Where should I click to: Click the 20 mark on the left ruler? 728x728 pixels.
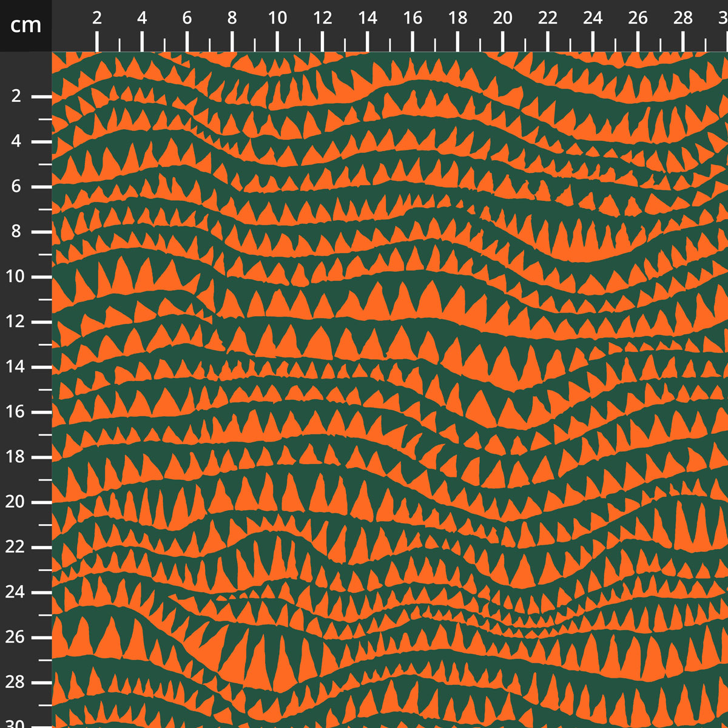click(15, 502)
